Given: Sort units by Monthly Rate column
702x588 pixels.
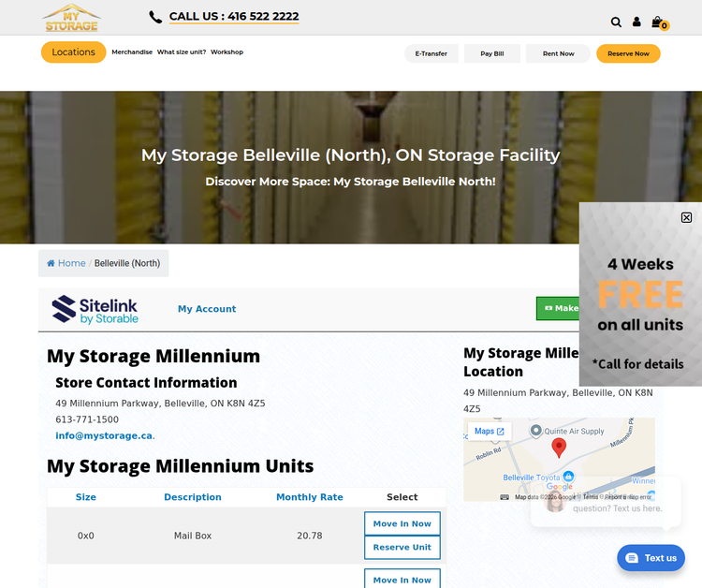Looking at the screenshot, I should point(310,497).
